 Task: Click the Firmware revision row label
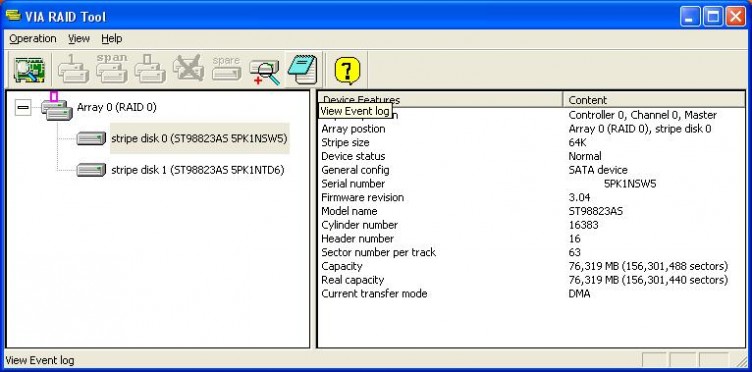363,198
